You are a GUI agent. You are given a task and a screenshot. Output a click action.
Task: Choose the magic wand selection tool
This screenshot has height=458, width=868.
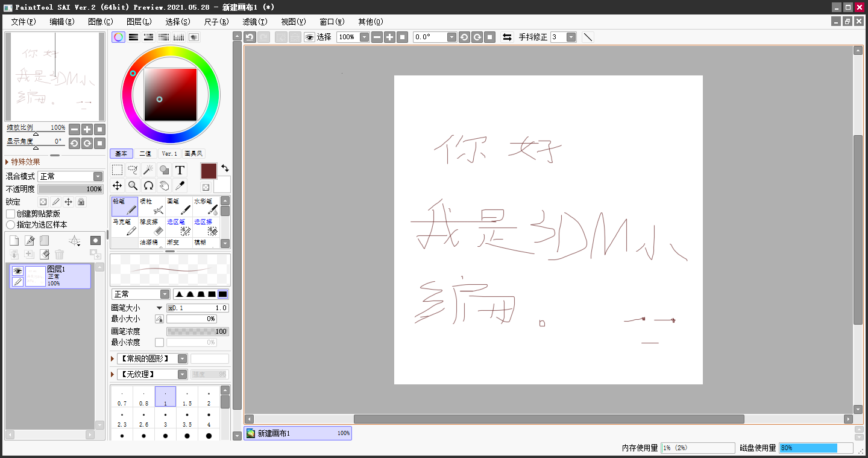pyautogui.click(x=148, y=170)
